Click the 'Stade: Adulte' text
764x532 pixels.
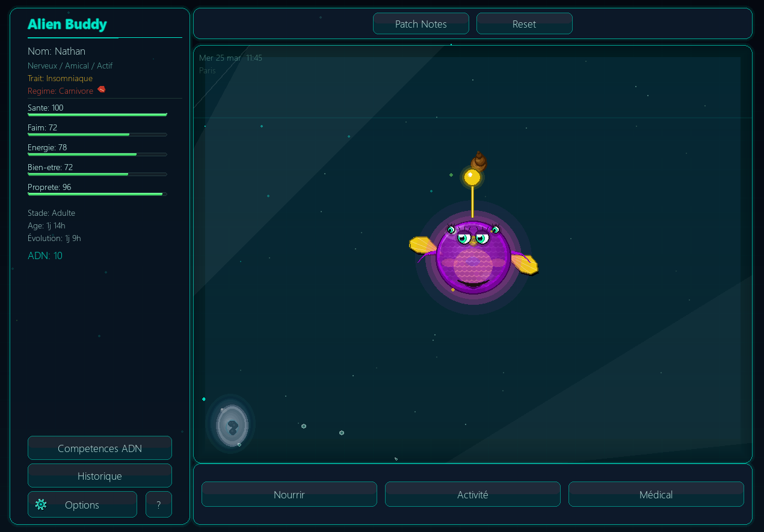[x=51, y=213]
